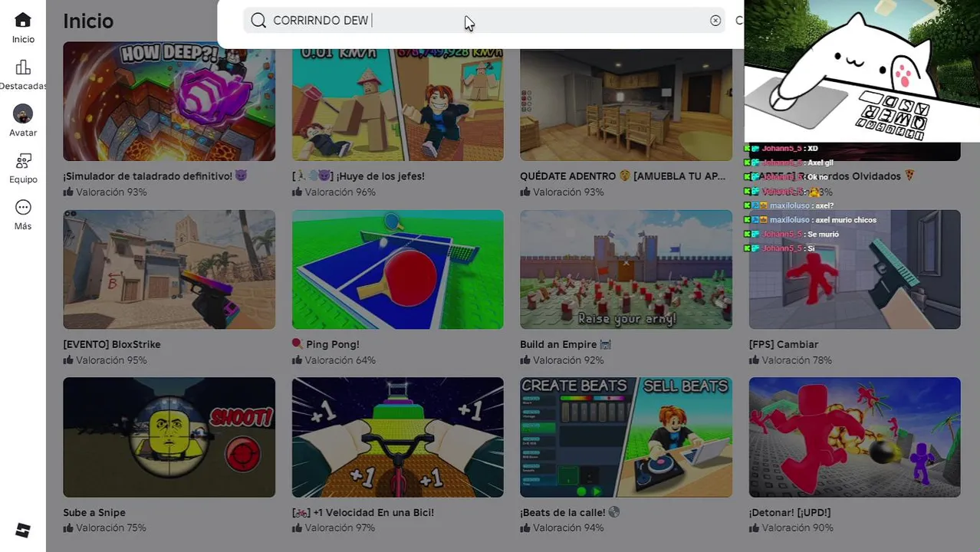The height and width of the screenshot is (552, 980).
Task: Click [EVENTO] BloxStrike title
Action: [112, 344]
